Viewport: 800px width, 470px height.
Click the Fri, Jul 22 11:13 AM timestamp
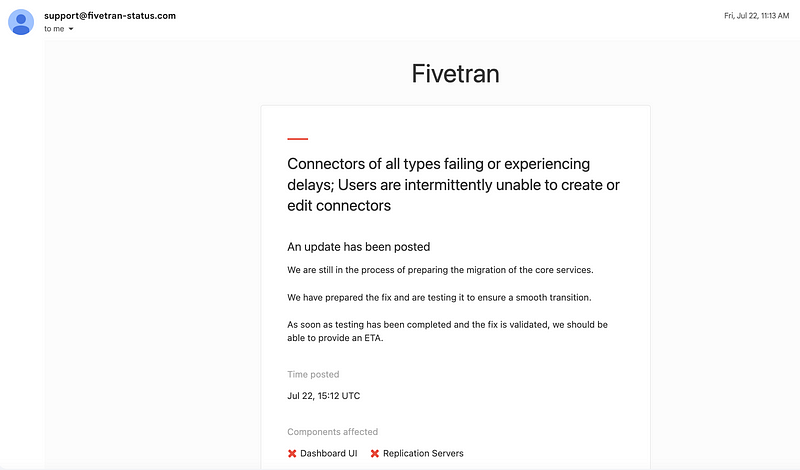click(x=756, y=15)
